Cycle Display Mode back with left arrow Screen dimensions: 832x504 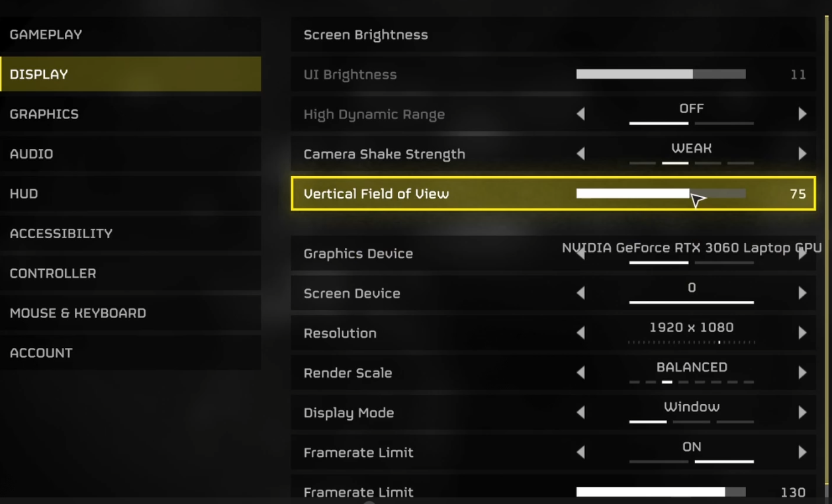pyautogui.click(x=580, y=413)
